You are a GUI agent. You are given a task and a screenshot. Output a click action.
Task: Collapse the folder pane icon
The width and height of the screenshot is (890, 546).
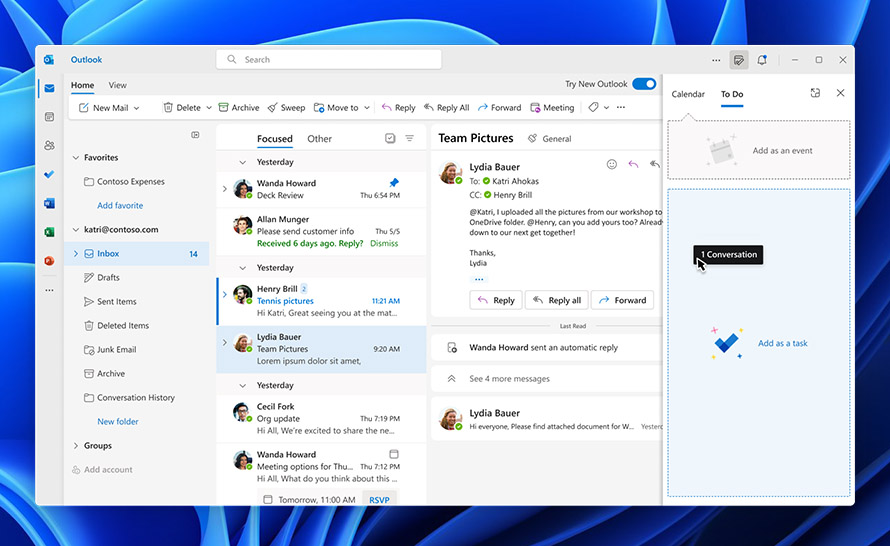tap(195, 135)
